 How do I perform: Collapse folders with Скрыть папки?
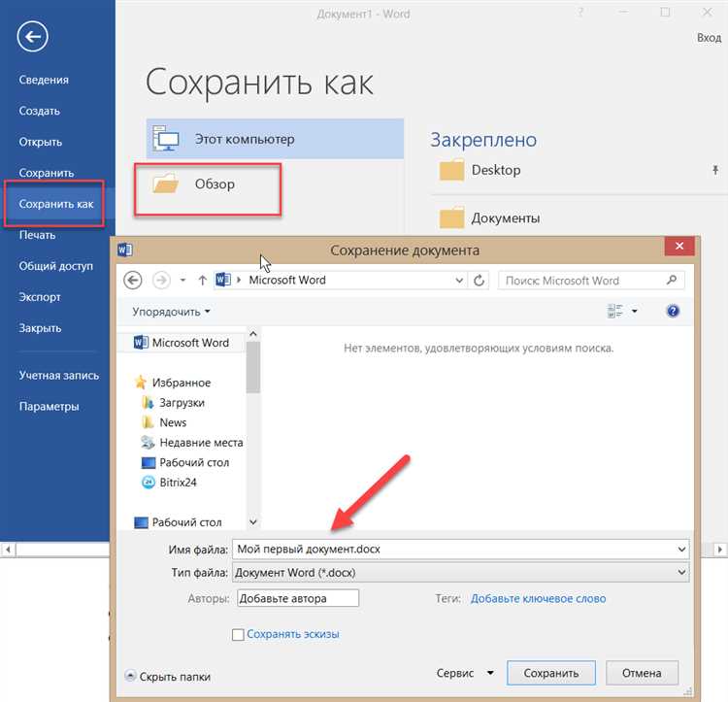(168, 677)
